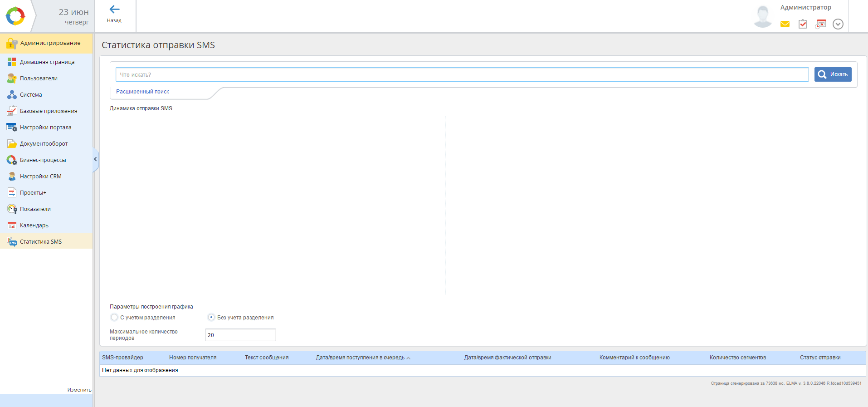Screen dimensions: 868x407
Task: Sort by Дата/время поступления в очередь column
Action: click(360, 358)
